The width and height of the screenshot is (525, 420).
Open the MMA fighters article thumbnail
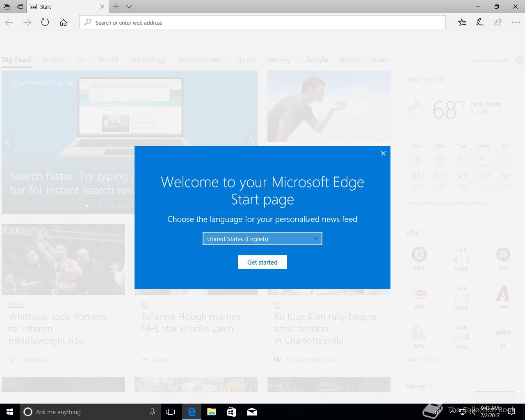pyautogui.click(x=63, y=260)
